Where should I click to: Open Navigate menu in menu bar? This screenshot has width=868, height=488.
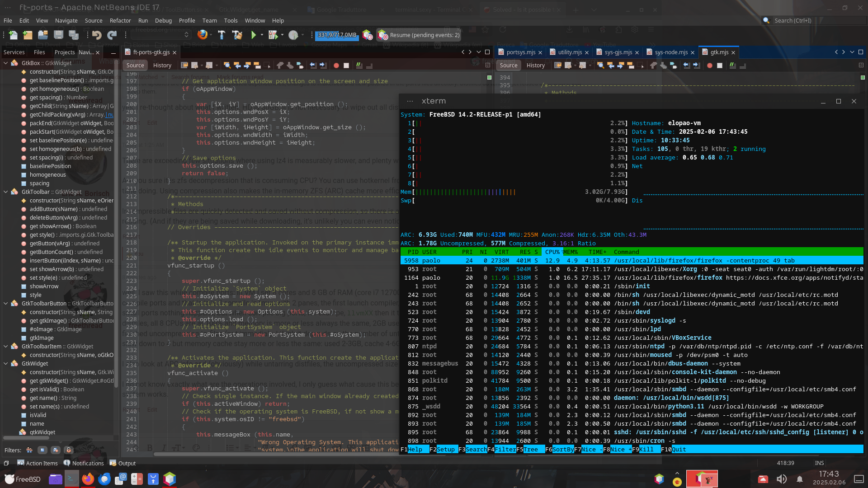66,20
